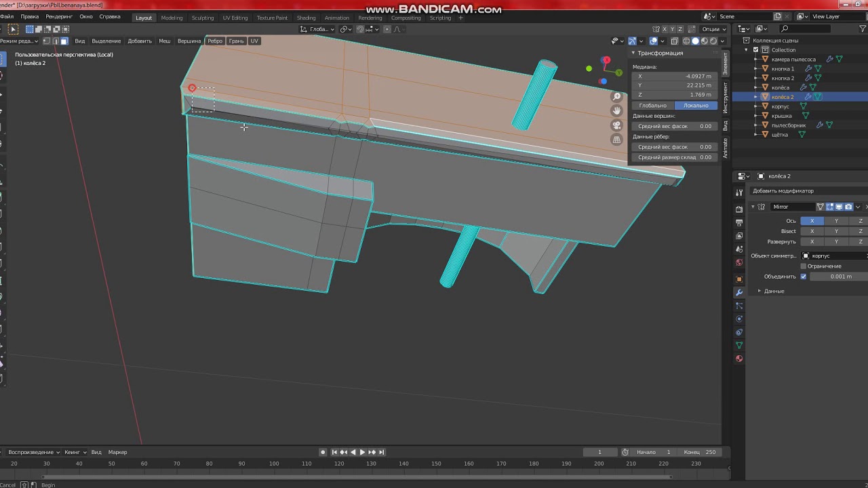Viewport: 868px width, 488px height.
Task: Select material preview shading
Action: 704,41
